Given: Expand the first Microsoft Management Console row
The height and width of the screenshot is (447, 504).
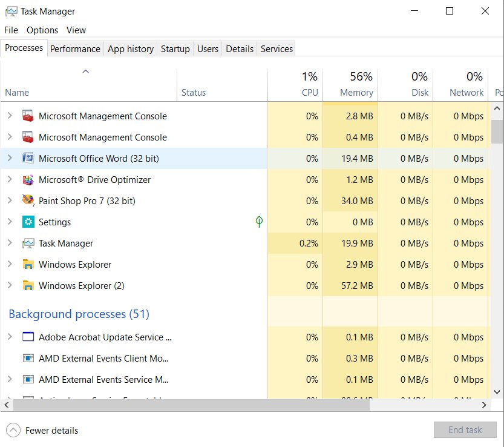Looking at the screenshot, I should [x=10, y=116].
